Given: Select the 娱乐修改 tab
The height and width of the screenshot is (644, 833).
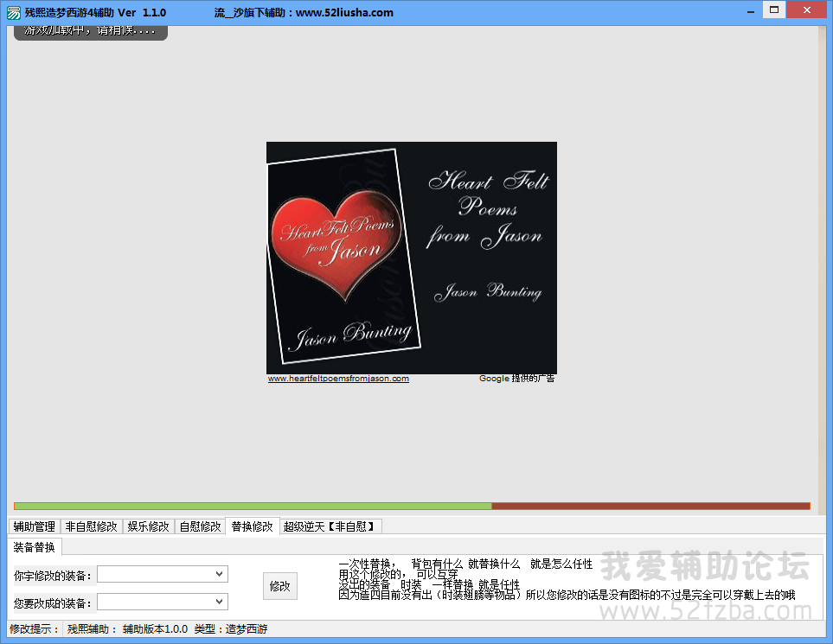Looking at the screenshot, I should [148, 526].
